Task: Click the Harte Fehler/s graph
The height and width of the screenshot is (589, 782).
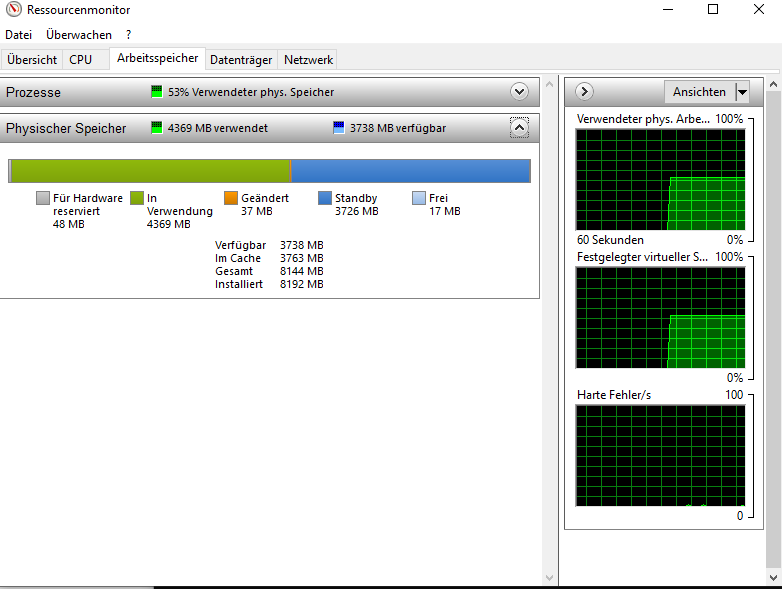Action: pos(660,455)
